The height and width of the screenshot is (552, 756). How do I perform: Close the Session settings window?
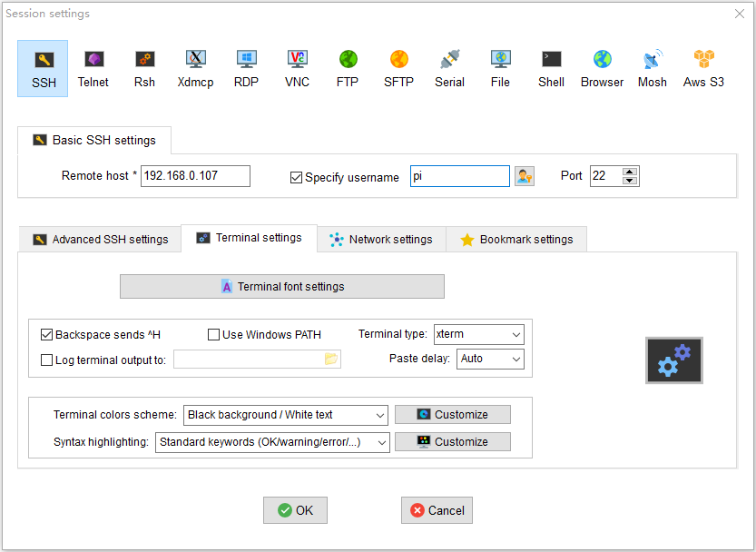740,14
